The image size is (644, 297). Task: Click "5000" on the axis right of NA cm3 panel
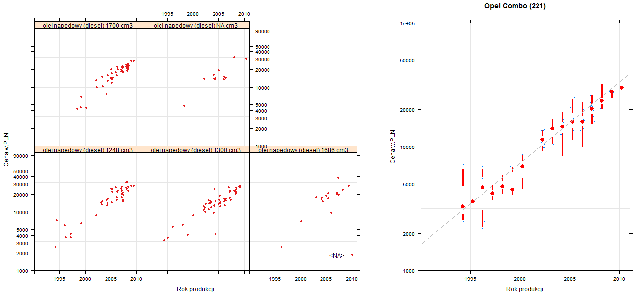(262, 105)
